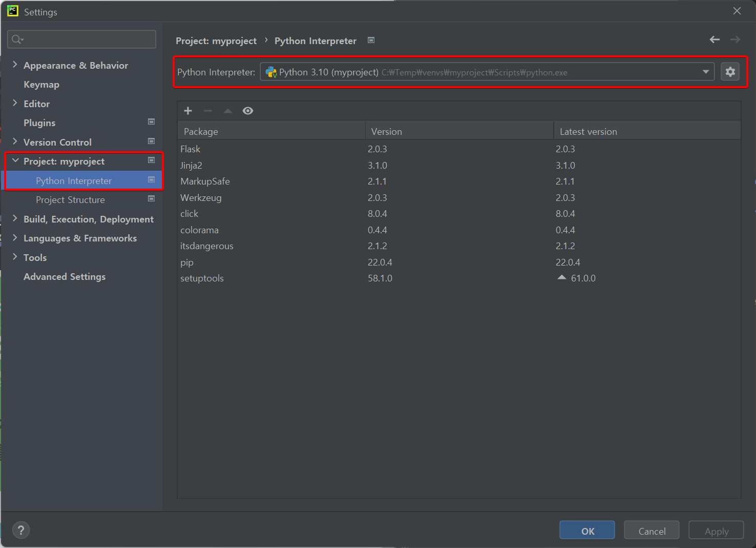Click the Cancel button

pyautogui.click(x=652, y=531)
